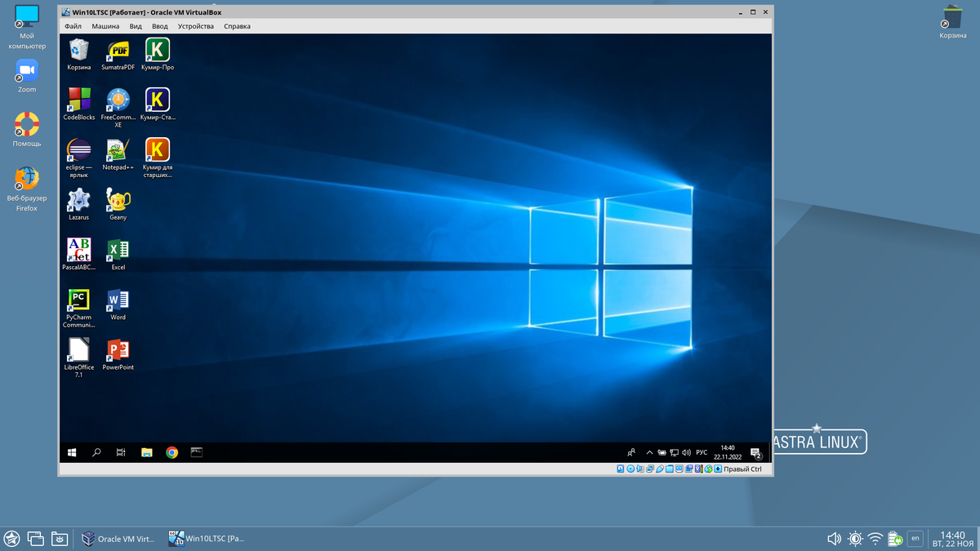980x551 pixels.
Task: Toggle the en keyboard layout indicator
Action: tap(915, 539)
